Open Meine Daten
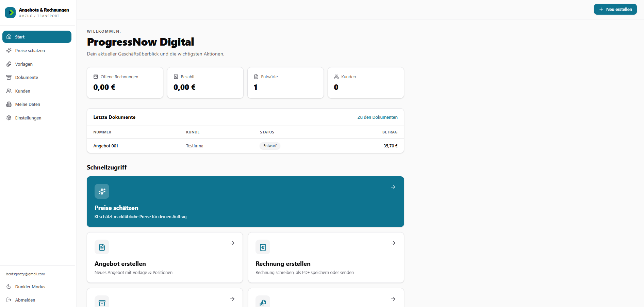 pyautogui.click(x=37, y=104)
